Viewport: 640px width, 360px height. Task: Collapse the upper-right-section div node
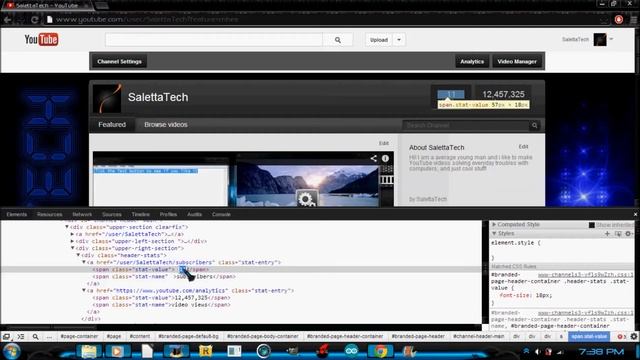[x=73, y=248]
